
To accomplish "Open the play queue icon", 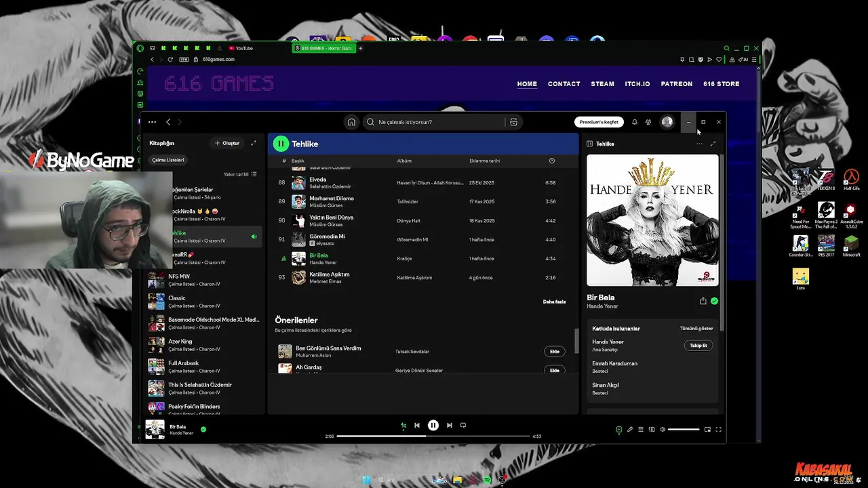I will pos(641,429).
